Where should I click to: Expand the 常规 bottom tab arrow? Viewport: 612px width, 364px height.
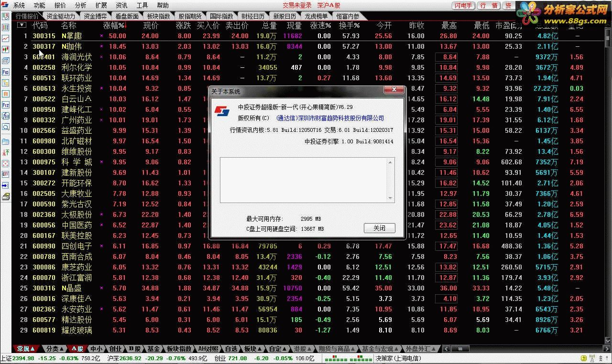(33, 349)
